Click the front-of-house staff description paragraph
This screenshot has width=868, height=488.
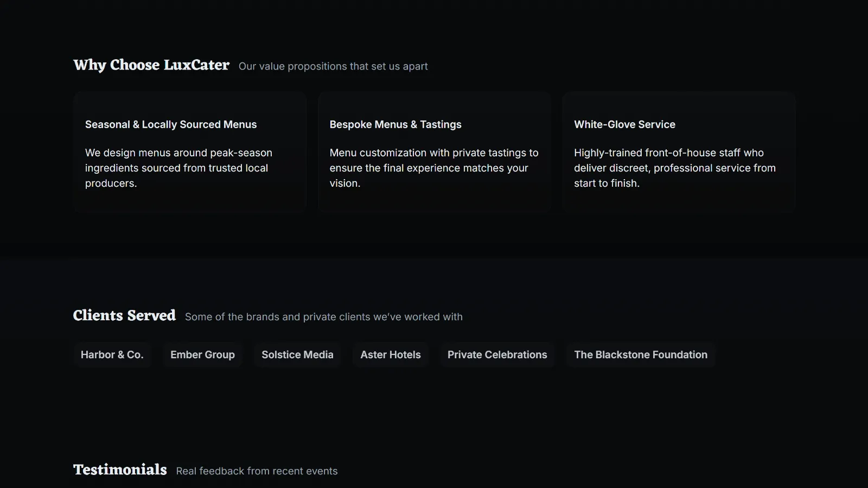point(674,168)
